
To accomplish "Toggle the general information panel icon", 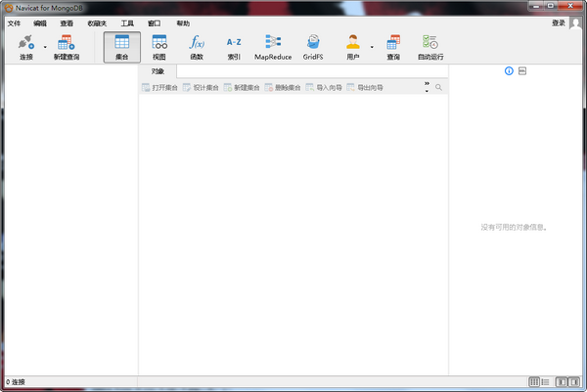I will click(509, 72).
